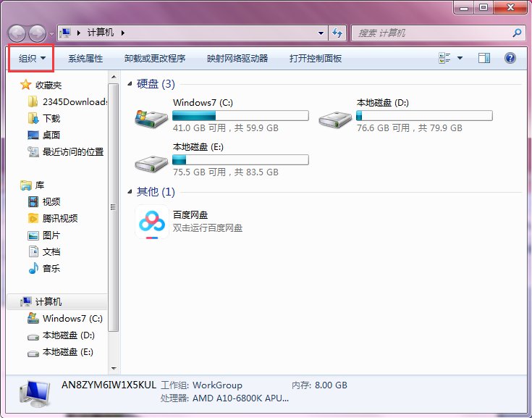532x418 pixels.
Task: Open 桌面 in the favorites list
Action: coord(44,135)
